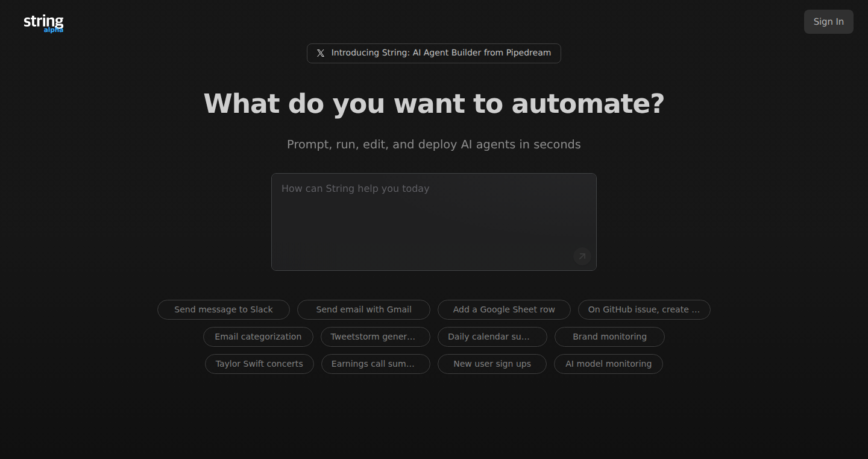The width and height of the screenshot is (868, 459).
Task: Choose the 'Earnings call sum...' example
Action: point(376,364)
